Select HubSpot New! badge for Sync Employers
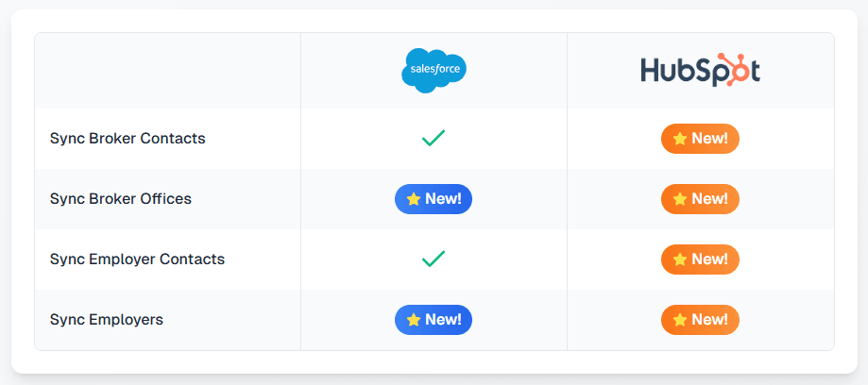The image size is (868, 385). coord(700,320)
